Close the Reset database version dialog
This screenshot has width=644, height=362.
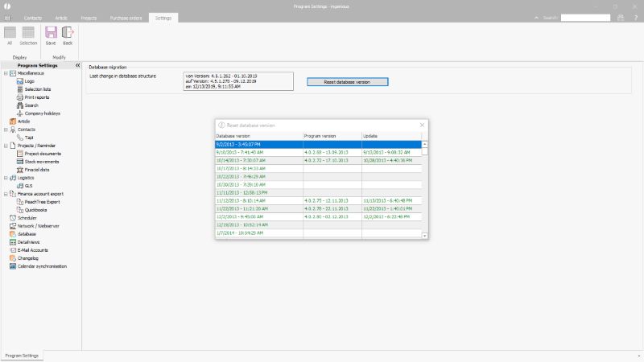[422, 125]
